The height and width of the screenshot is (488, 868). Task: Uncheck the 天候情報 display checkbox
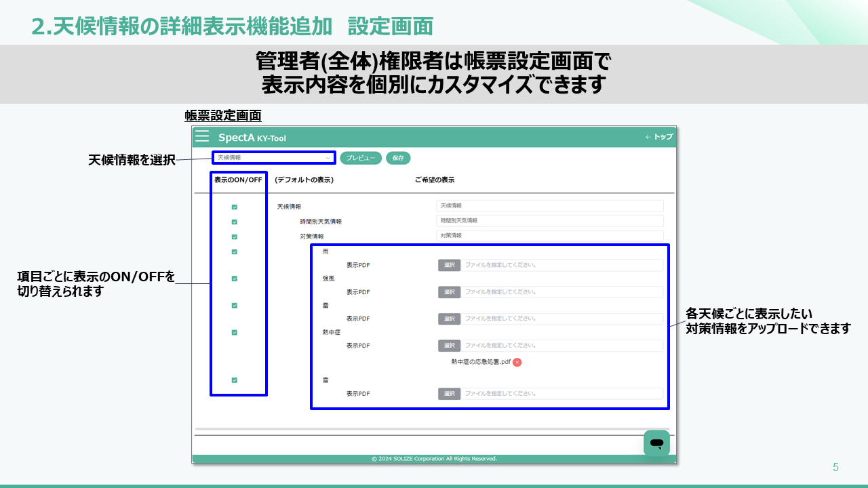(x=235, y=207)
